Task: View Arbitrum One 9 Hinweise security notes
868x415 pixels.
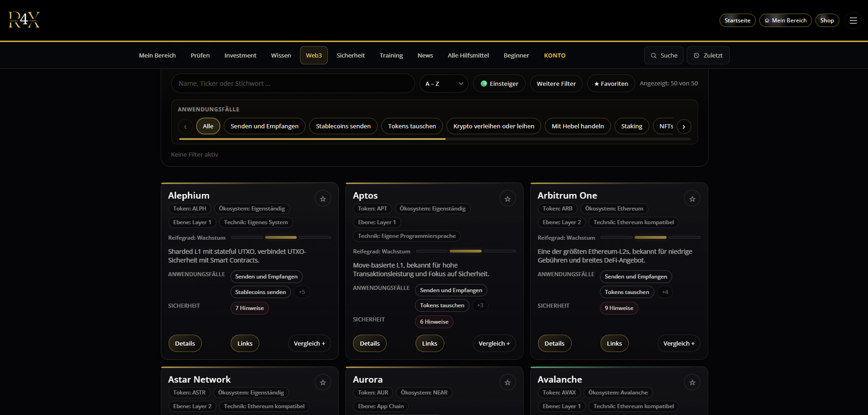Action: coord(619,308)
